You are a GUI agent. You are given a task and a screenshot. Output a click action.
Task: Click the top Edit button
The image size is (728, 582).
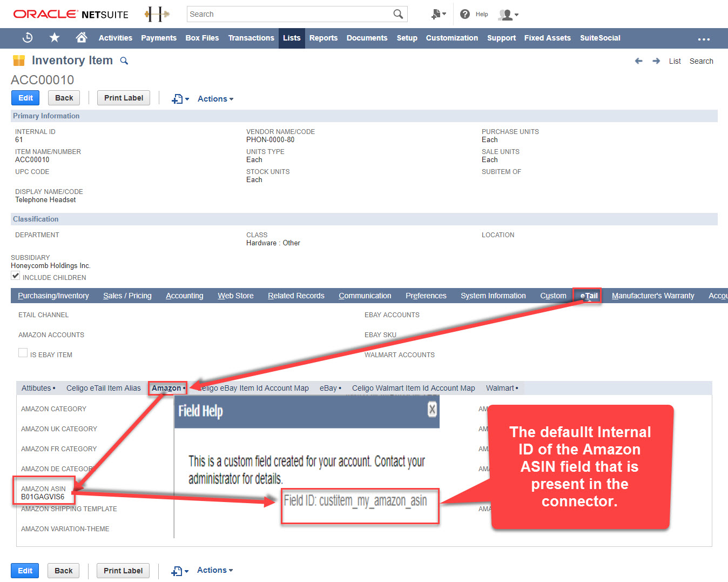[25, 98]
